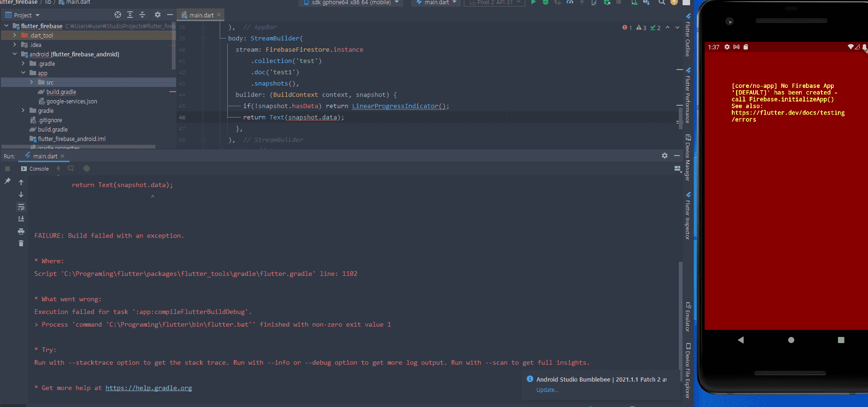Click the up stack trace arrow
The image size is (868, 407).
[21, 182]
